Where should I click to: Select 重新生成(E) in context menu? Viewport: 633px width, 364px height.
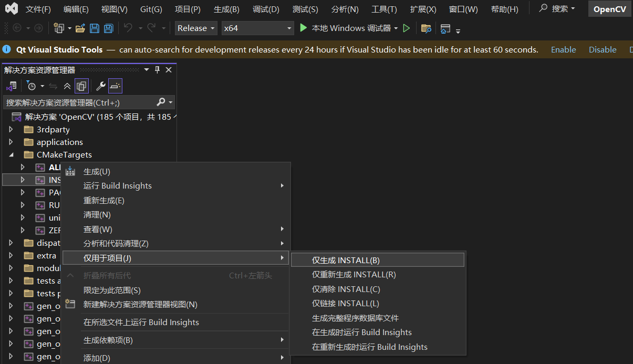(175, 201)
